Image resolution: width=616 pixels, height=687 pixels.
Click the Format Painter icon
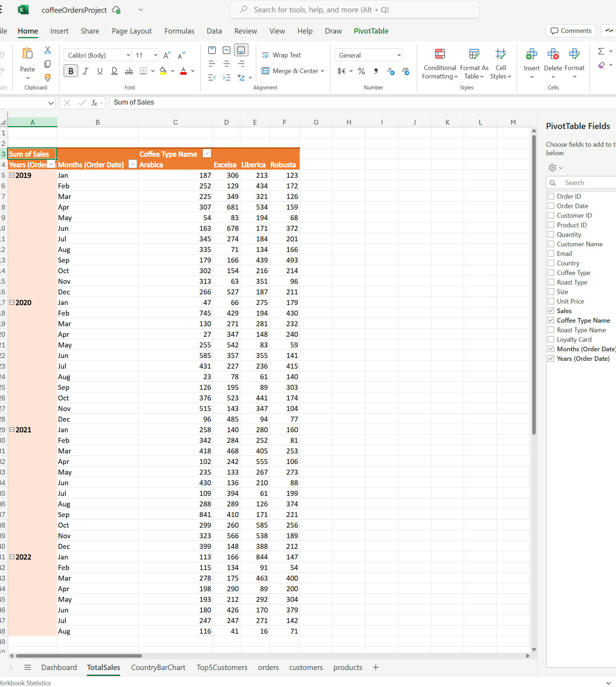point(47,77)
